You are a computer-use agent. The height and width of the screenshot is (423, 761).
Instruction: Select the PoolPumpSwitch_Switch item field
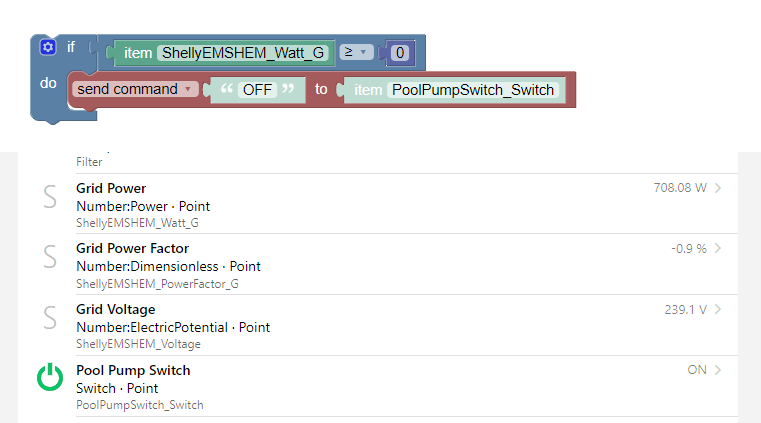[x=473, y=90]
